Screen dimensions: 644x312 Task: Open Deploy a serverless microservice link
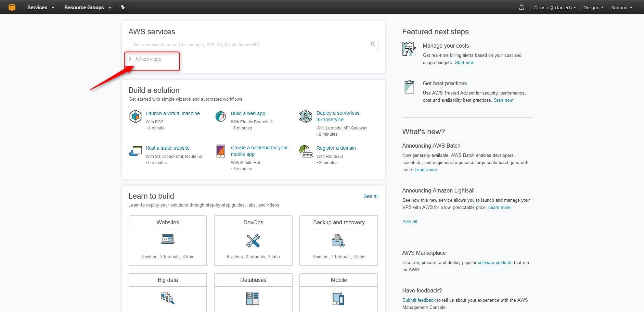(338, 116)
